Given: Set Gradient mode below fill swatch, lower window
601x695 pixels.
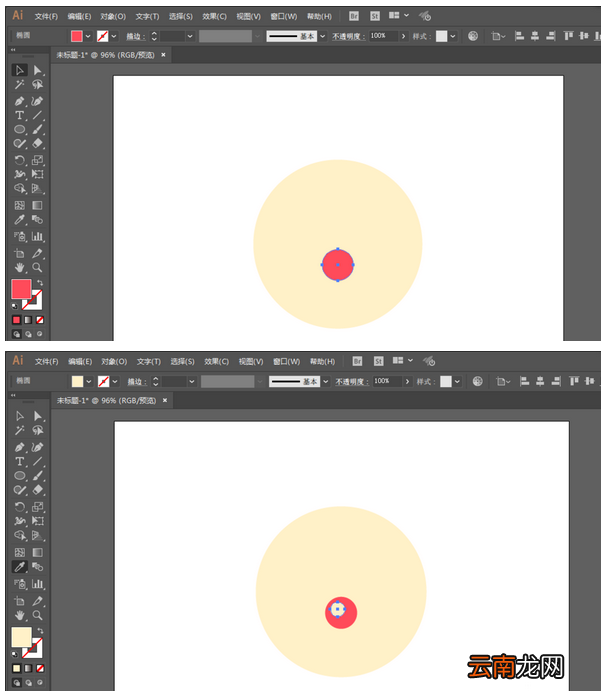Looking at the screenshot, I should [x=28, y=668].
